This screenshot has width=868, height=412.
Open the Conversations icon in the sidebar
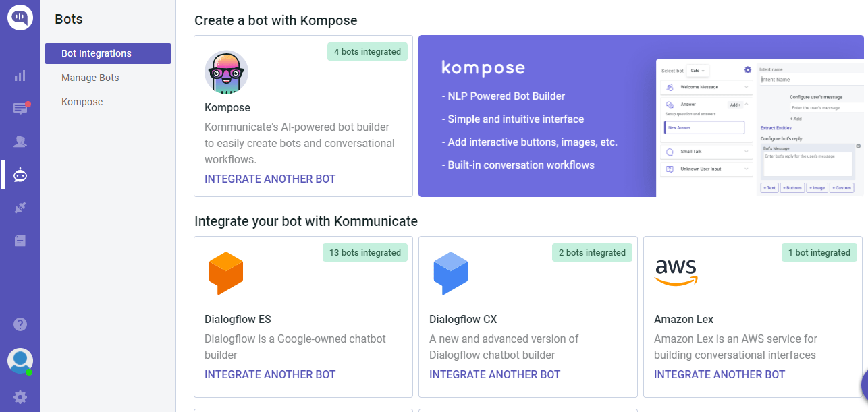point(20,109)
